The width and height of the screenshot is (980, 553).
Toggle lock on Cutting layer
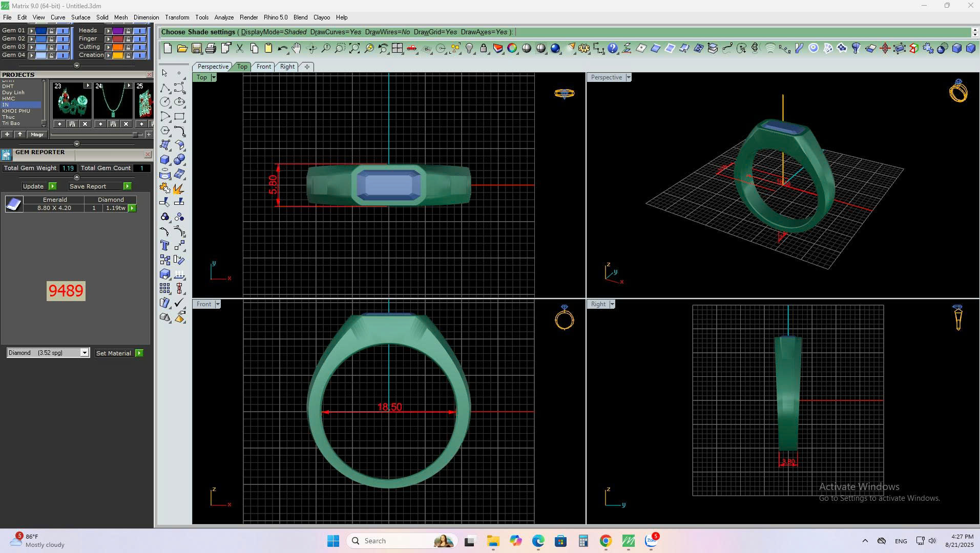point(128,47)
